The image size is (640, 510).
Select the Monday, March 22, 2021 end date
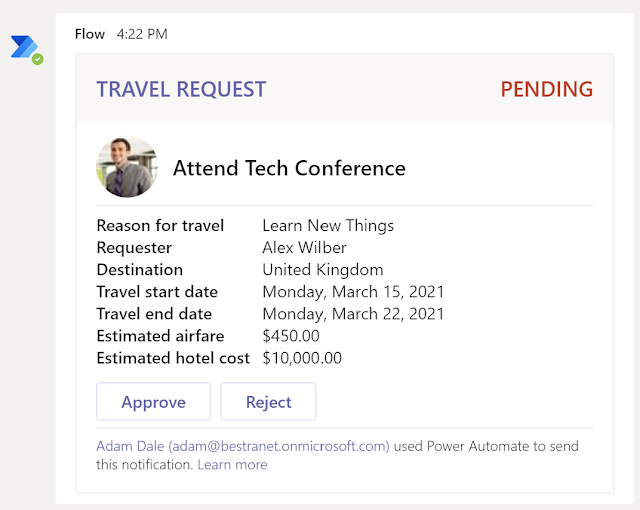(x=353, y=314)
